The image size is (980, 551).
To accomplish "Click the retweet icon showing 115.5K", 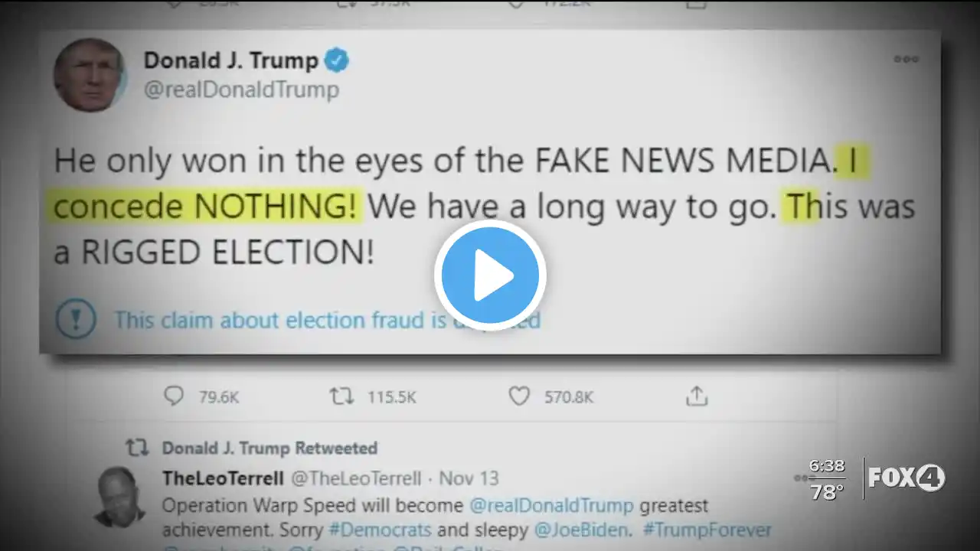I will (341, 396).
